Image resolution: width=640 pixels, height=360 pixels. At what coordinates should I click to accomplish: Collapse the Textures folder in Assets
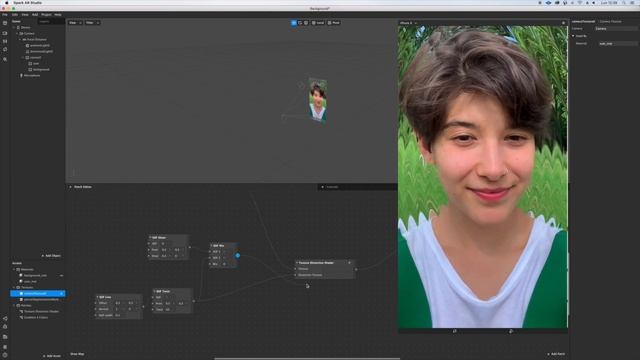[14, 287]
